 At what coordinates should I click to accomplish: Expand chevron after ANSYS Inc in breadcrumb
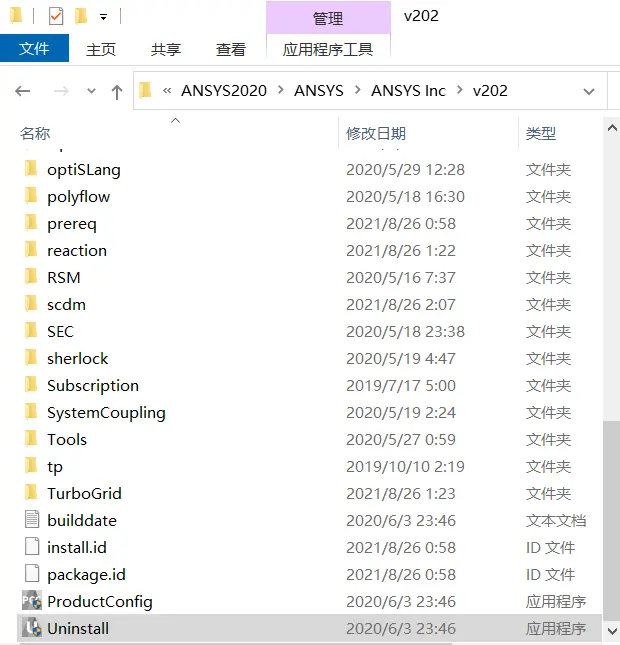tap(460, 90)
